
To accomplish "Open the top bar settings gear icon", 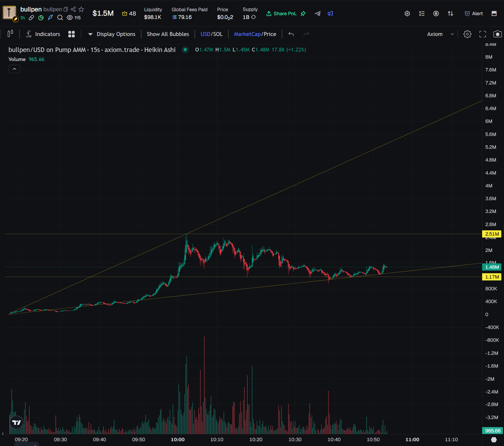I will (407, 13).
